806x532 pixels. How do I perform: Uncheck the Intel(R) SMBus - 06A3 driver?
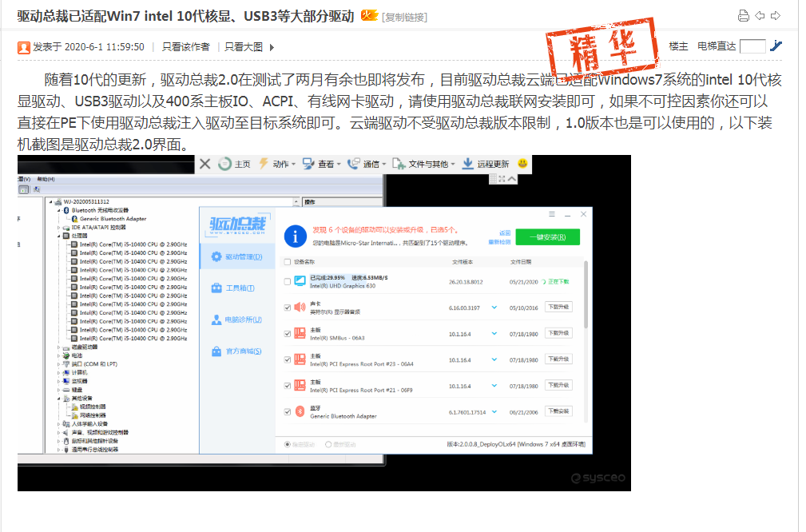(287, 333)
